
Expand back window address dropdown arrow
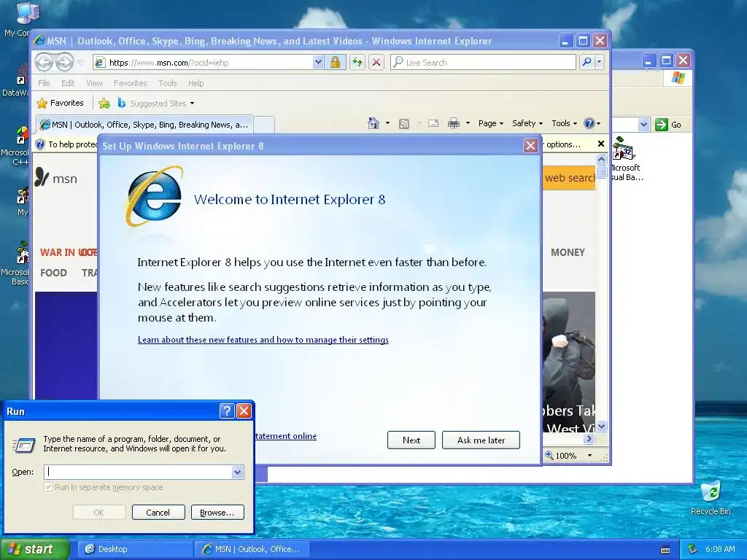[643, 125]
